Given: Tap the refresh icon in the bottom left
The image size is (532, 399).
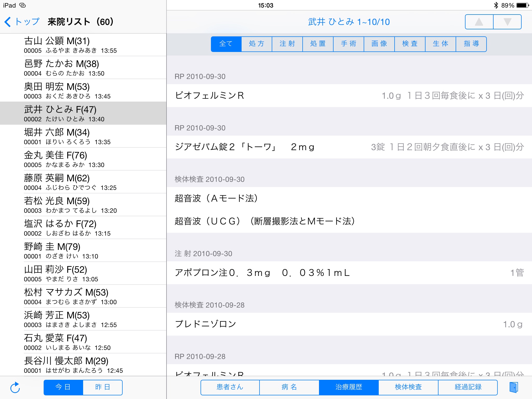Looking at the screenshot, I should coord(15,388).
